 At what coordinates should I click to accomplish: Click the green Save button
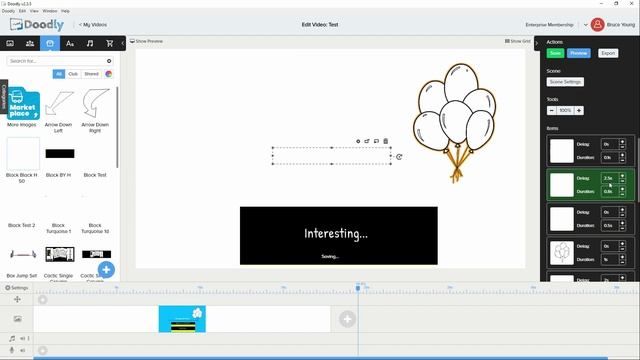[x=555, y=53]
